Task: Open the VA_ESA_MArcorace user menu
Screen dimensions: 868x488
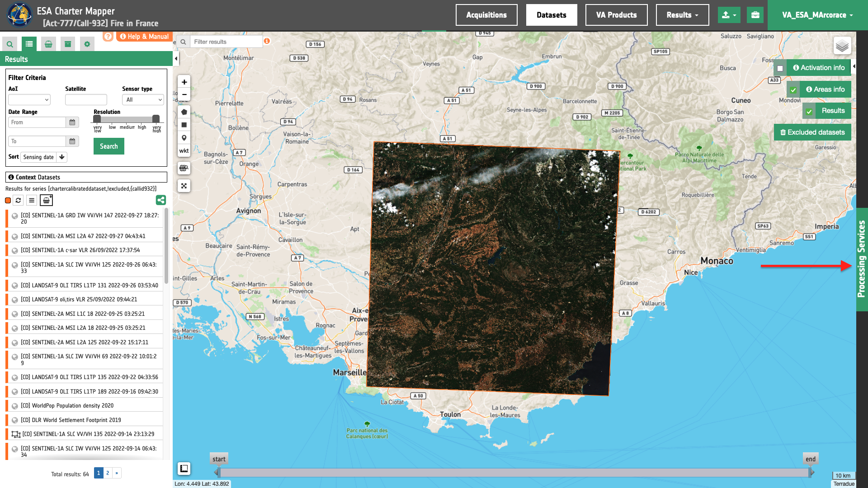Action: point(817,15)
